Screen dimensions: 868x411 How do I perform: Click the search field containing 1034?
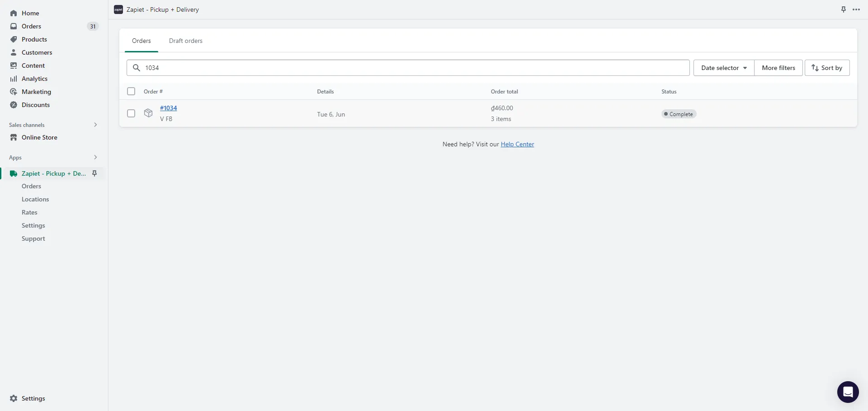click(x=408, y=68)
